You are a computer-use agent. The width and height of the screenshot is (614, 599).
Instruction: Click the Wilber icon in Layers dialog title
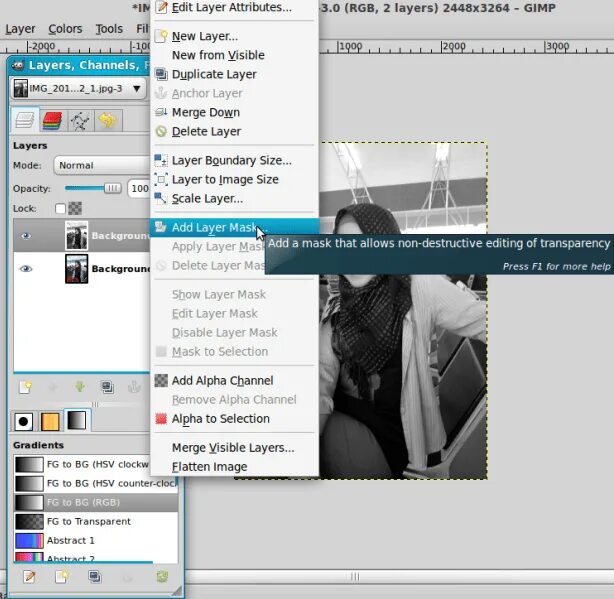[18, 65]
